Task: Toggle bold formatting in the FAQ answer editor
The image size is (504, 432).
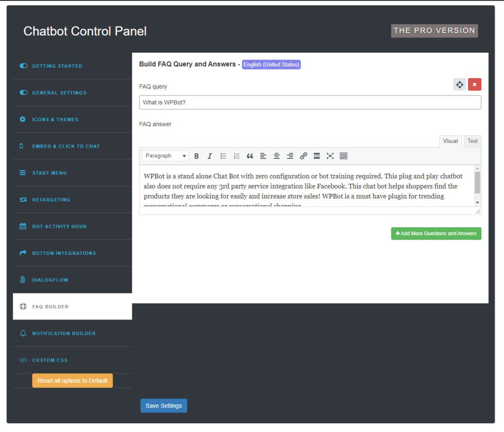Action: coord(196,155)
